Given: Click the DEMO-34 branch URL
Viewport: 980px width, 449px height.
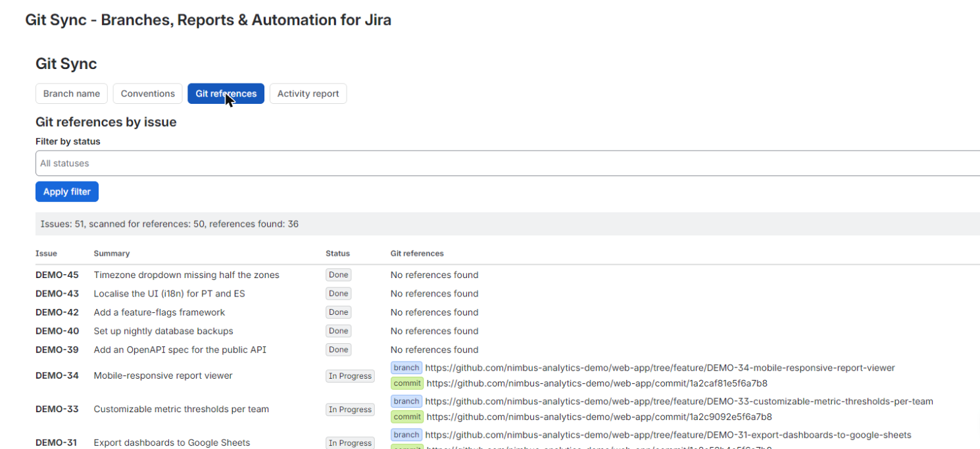Looking at the screenshot, I should click(x=660, y=368).
